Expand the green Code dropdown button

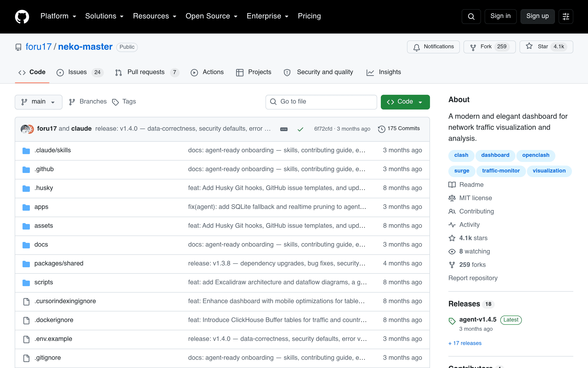point(405,102)
